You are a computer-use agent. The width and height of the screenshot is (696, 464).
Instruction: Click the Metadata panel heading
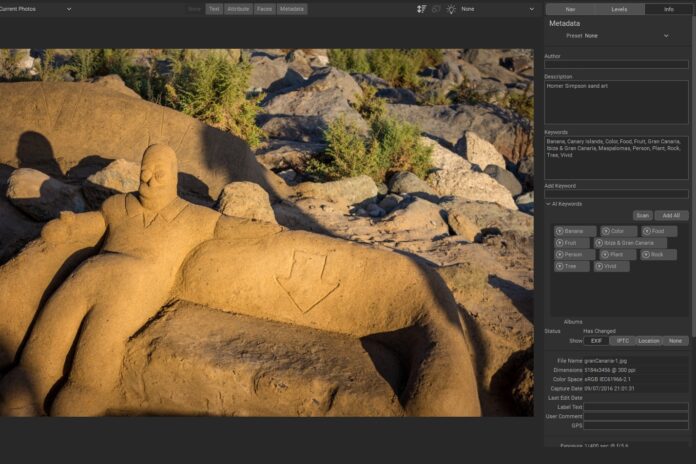(565, 24)
